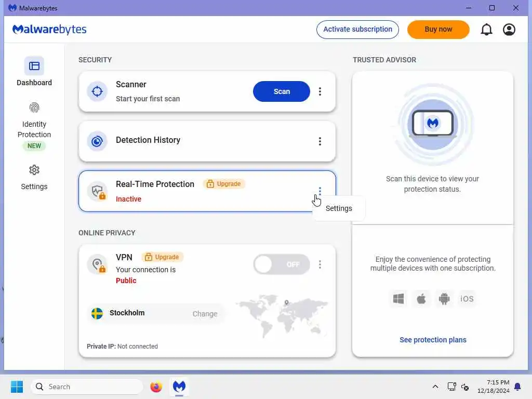
Task: Click the Trusted Advisor laptop illustration
Action: pos(433,125)
